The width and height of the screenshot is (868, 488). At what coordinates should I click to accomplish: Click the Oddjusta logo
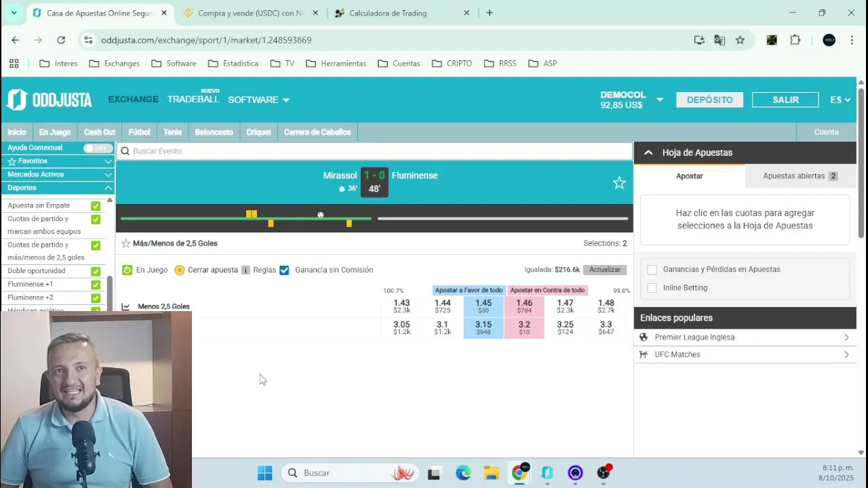click(49, 100)
